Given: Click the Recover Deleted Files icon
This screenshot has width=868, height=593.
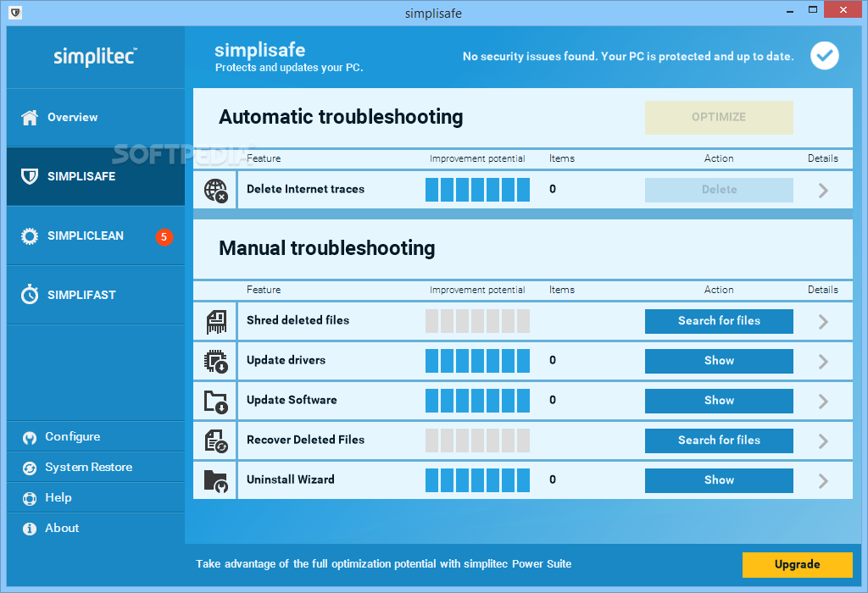Looking at the screenshot, I should [x=216, y=441].
